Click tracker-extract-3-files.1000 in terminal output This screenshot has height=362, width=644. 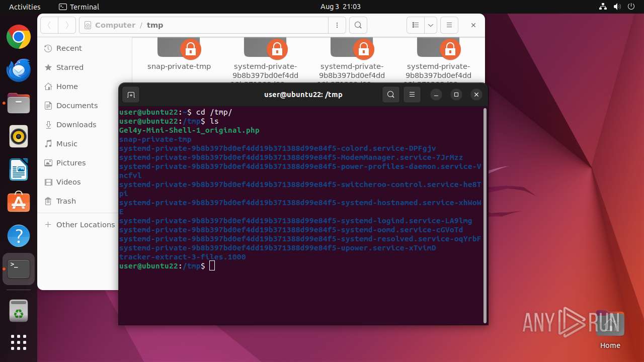(183, 257)
